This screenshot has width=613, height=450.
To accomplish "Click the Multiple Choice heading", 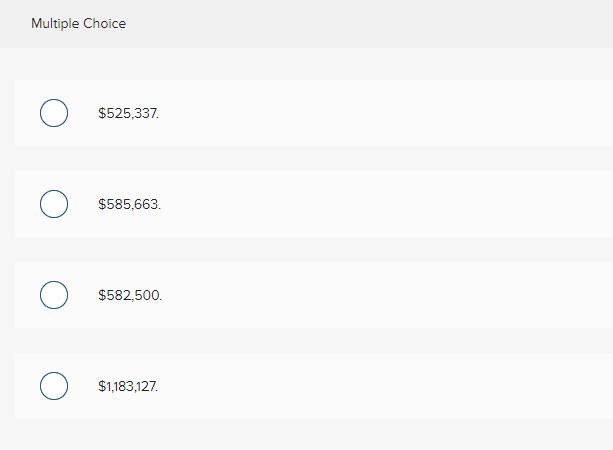I will [78, 23].
